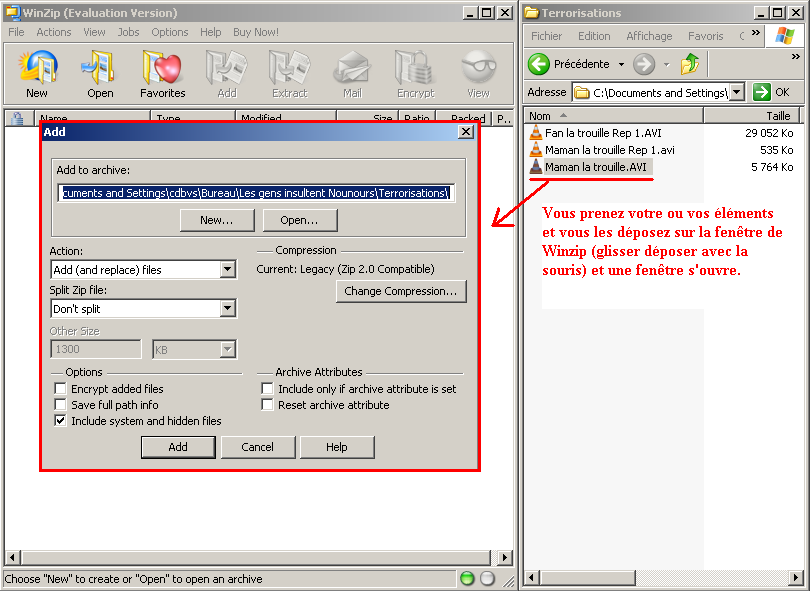Open the Fichier menu in Explorer
The height and width of the screenshot is (591, 810).
[x=547, y=36]
